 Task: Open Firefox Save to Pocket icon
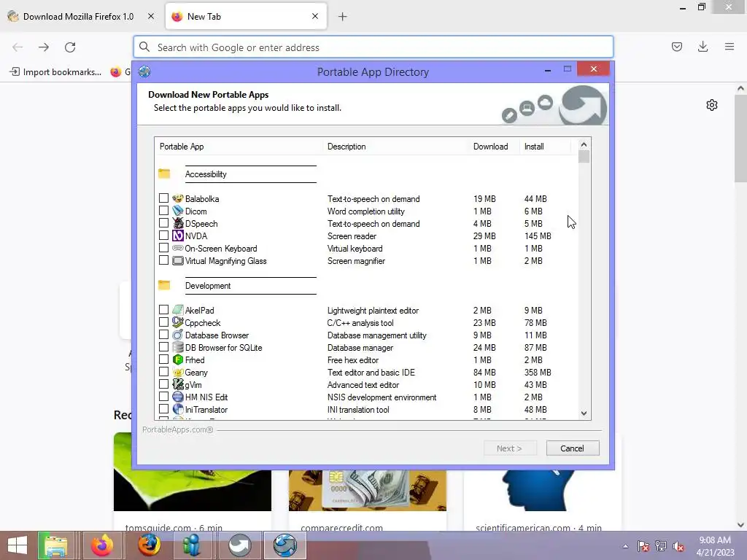676,47
